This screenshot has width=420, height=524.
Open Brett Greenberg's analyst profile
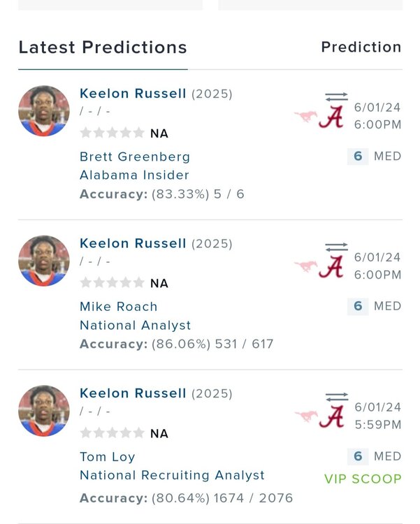[135, 157]
